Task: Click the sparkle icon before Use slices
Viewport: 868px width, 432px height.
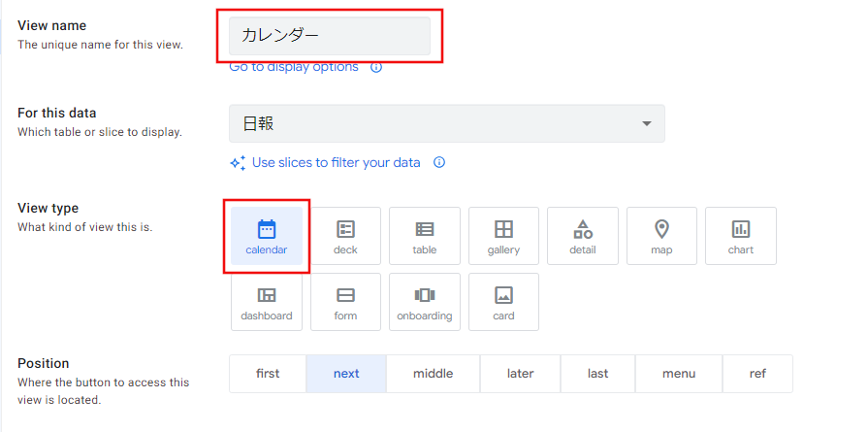Action: click(238, 163)
